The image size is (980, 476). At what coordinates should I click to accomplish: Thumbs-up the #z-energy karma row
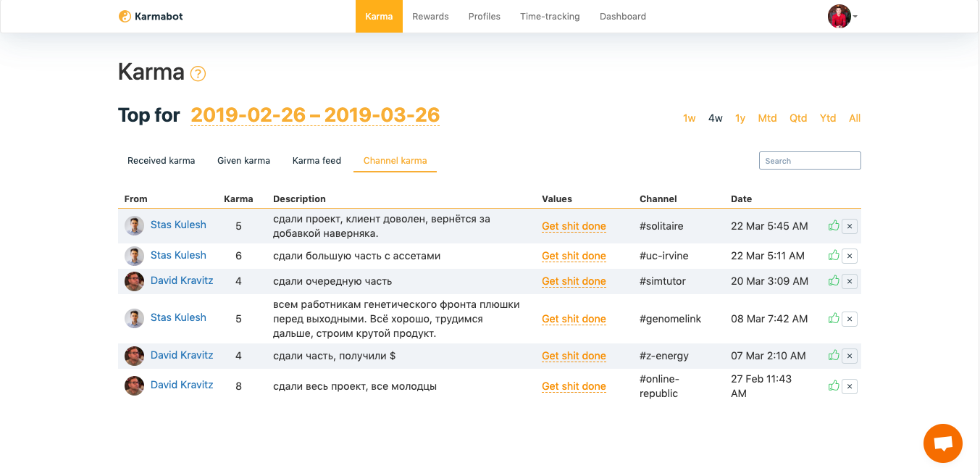(834, 355)
